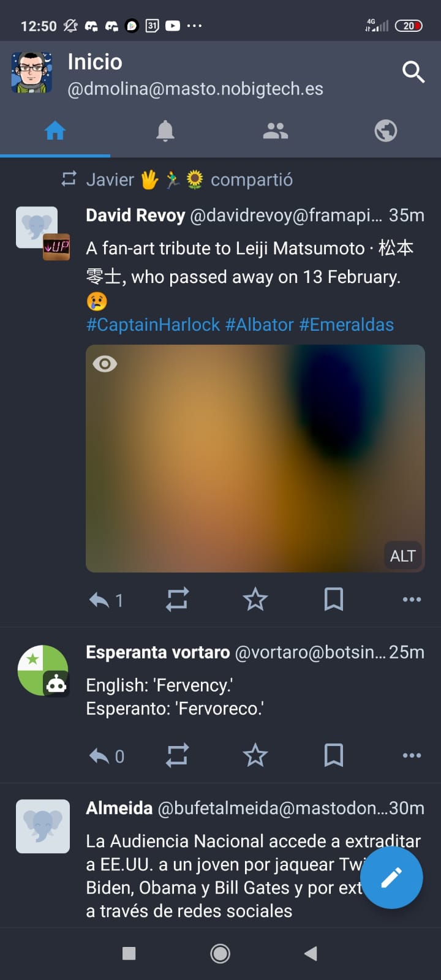Open the search magnifier icon

coord(413,72)
